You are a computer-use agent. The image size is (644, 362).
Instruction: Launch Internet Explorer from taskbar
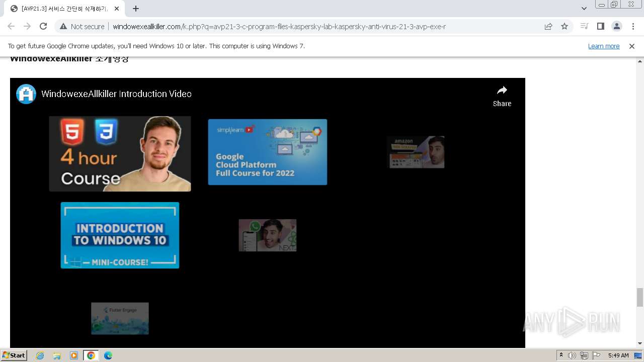(x=40, y=355)
